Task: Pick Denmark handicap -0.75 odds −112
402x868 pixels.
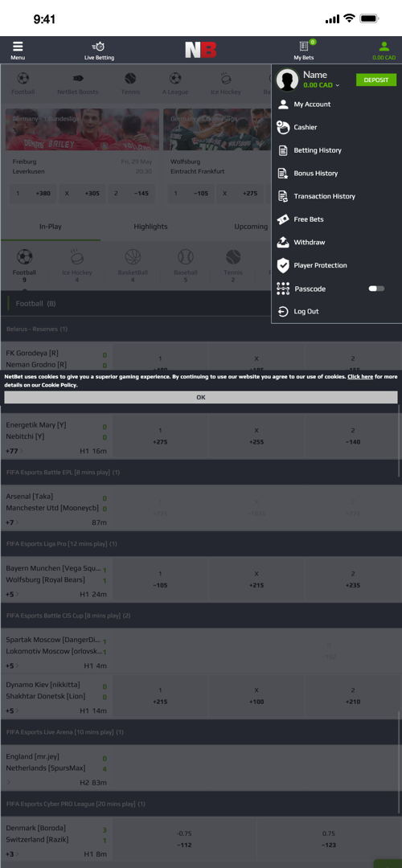Action: click(x=185, y=839)
